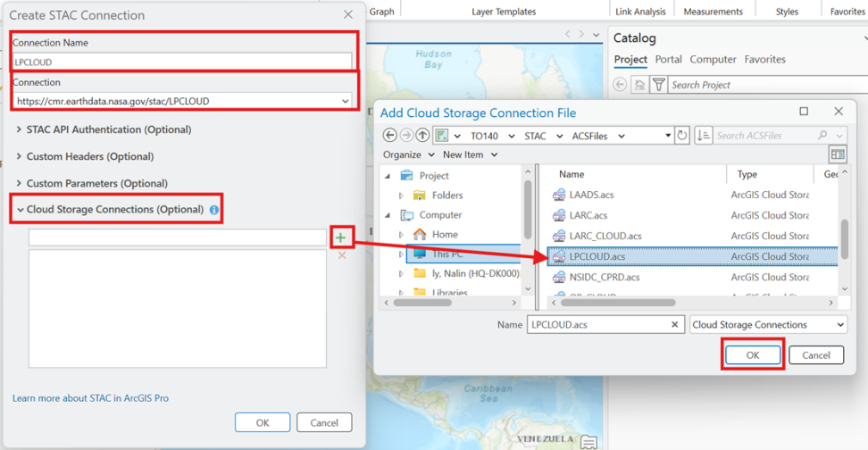The height and width of the screenshot is (450, 868).
Task: Collapse the Computer tree node
Action: (388, 215)
